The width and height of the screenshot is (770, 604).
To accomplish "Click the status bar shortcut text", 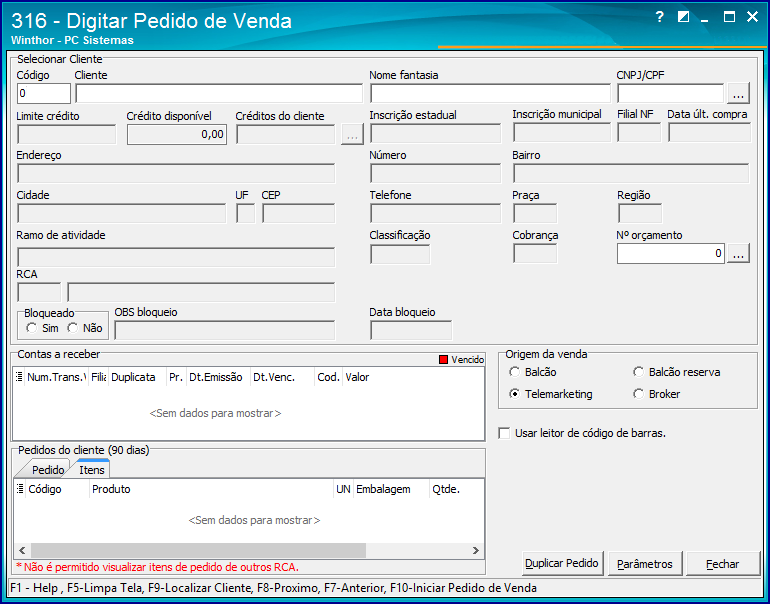I will 273,588.
